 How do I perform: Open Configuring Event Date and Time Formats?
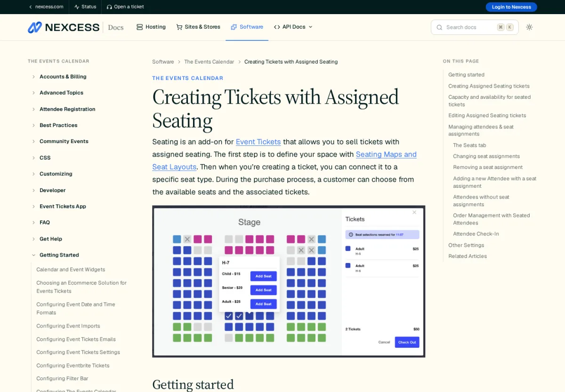76,309
